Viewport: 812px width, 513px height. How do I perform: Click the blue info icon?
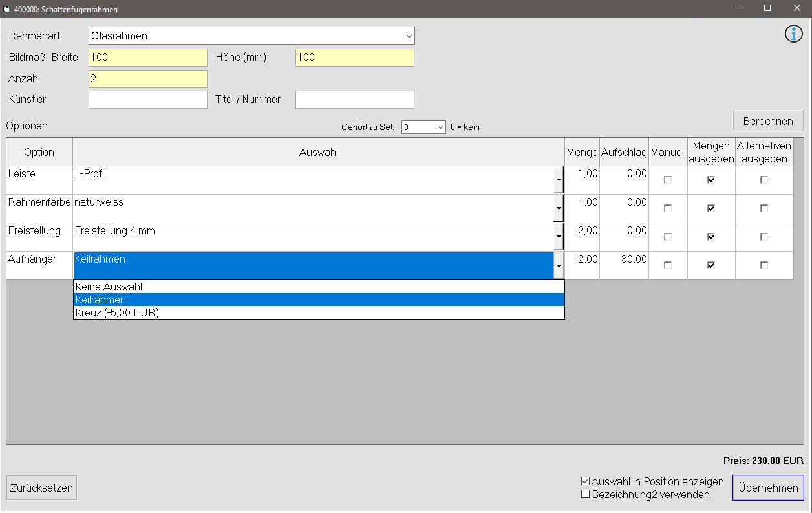[793, 34]
